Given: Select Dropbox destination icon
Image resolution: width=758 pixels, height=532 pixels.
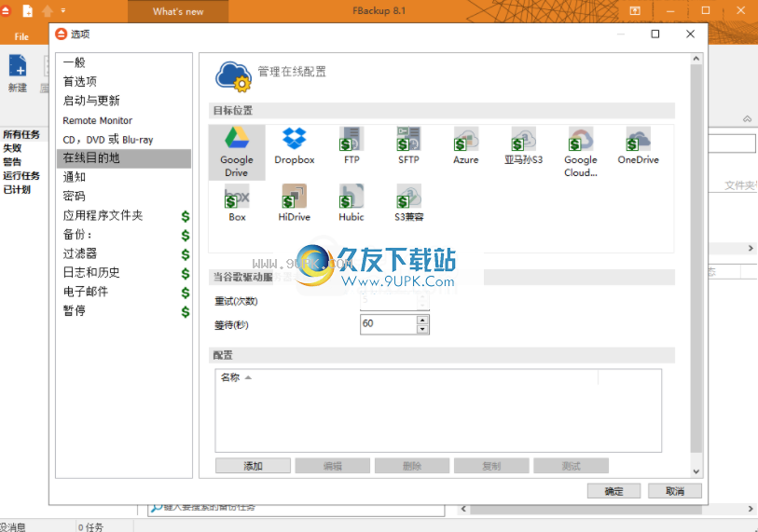Looking at the screenshot, I should click(x=294, y=146).
